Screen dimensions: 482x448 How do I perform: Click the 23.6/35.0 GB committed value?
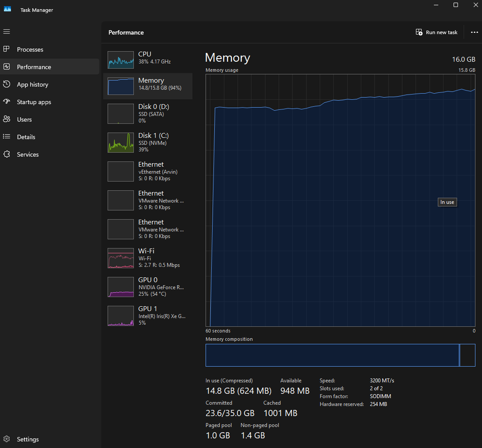click(230, 413)
